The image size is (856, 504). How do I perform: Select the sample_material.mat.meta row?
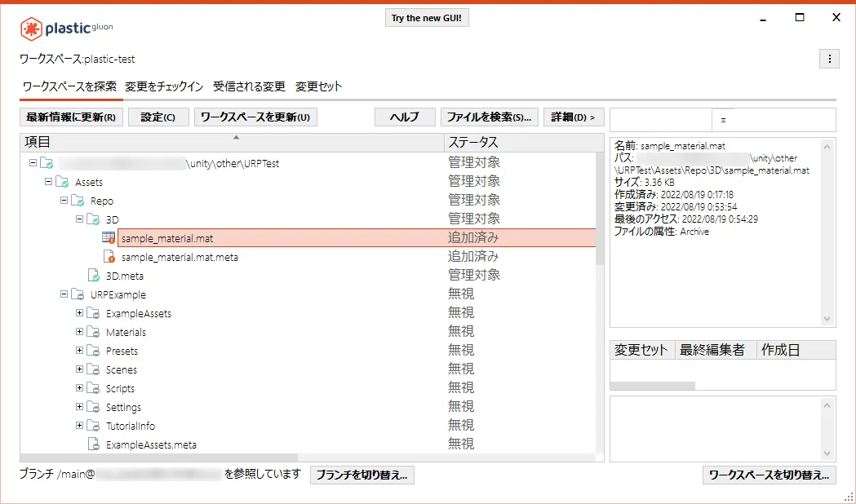pyautogui.click(x=308, y=257)
